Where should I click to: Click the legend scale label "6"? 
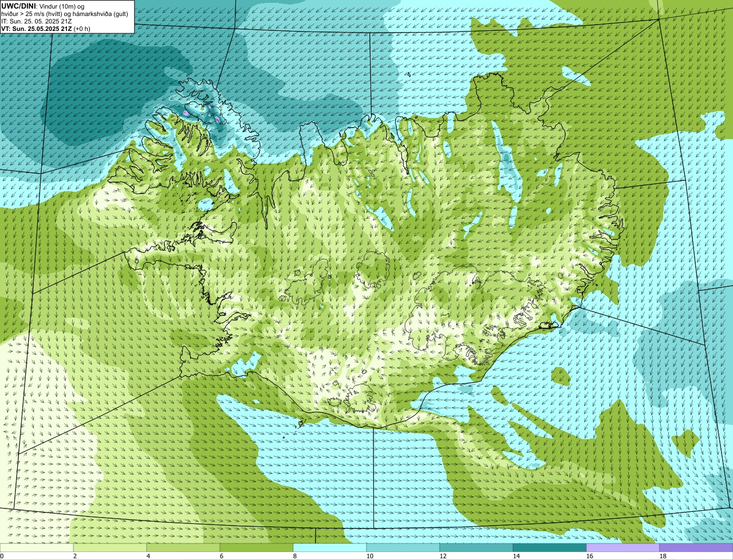[x=221, y=556]
